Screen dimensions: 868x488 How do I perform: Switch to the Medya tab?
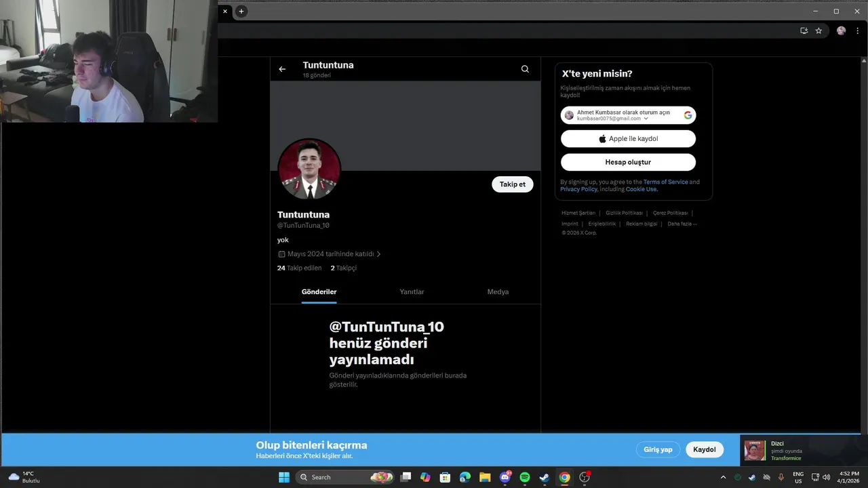498,292
